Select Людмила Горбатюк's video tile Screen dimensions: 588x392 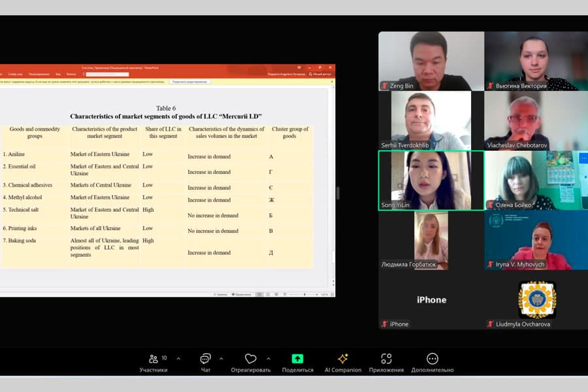coord(431,240)
